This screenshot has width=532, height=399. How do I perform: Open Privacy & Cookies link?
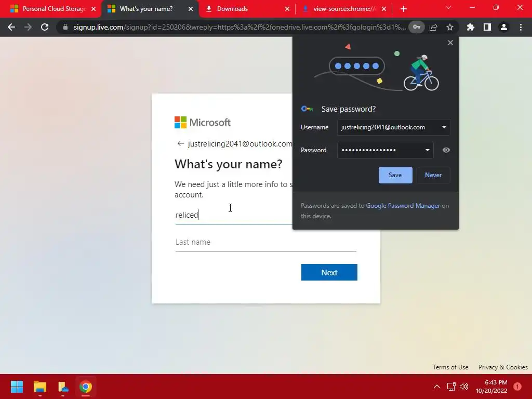point(503,367)
